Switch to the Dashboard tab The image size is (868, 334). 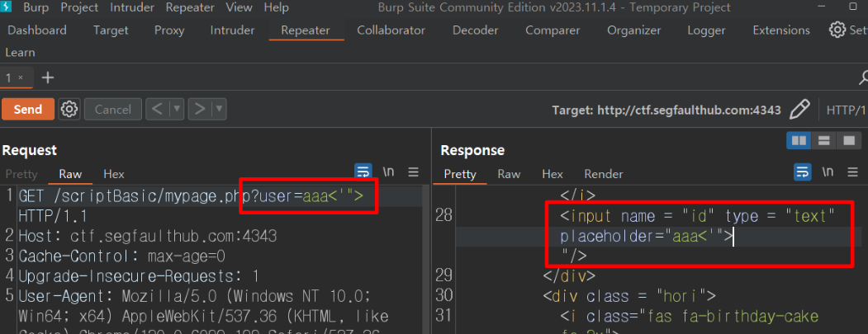tap(37, 31)
